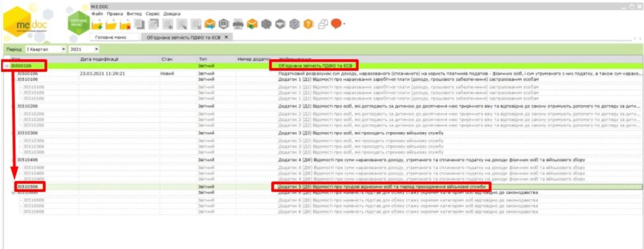Open the Файл menu
Viewport: 644px width, 249px height.
point(98,14)
